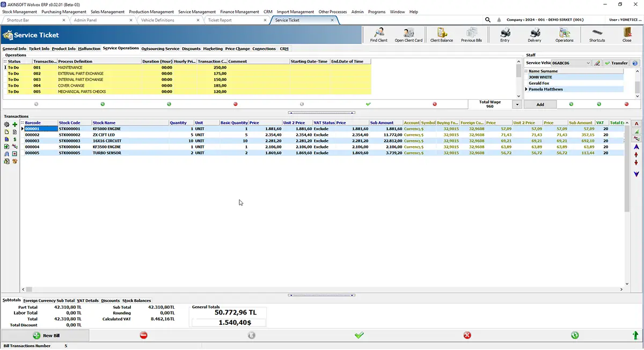Expand the Pamela Matthews staff row arrow

(526, 89)
